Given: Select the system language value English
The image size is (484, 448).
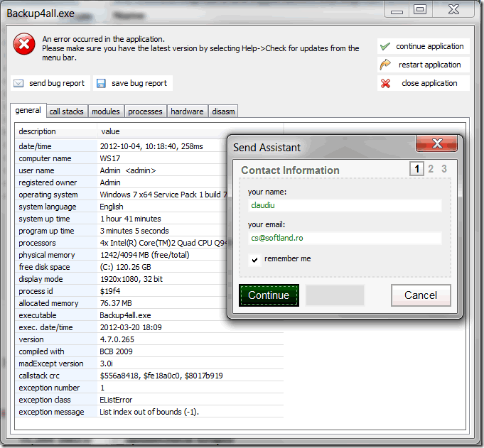Looking at the screenshot, I should click(112, 207).
